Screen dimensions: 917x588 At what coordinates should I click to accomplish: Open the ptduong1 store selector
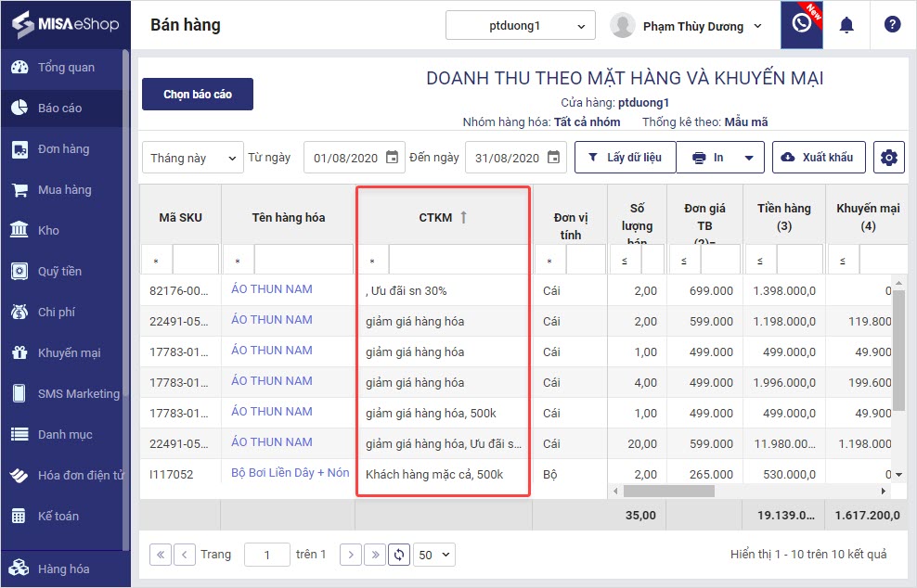pos(520,26)
